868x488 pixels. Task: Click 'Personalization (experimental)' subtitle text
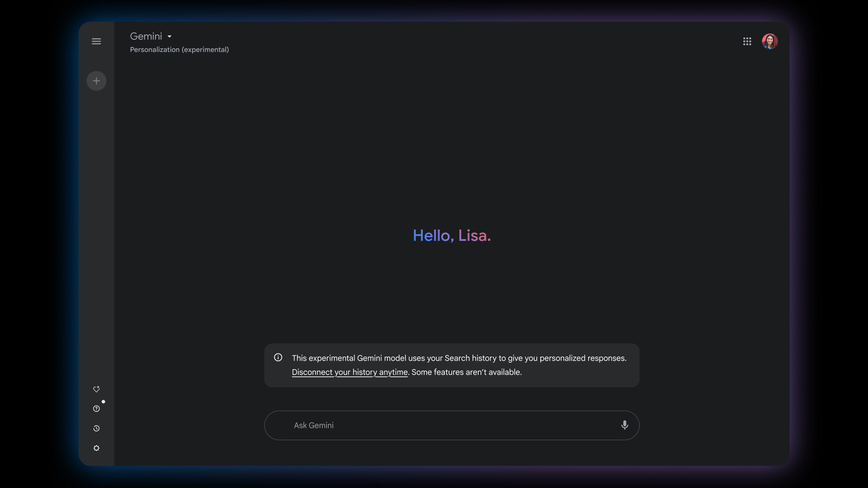pyautogui.click(x=179, y=50)
